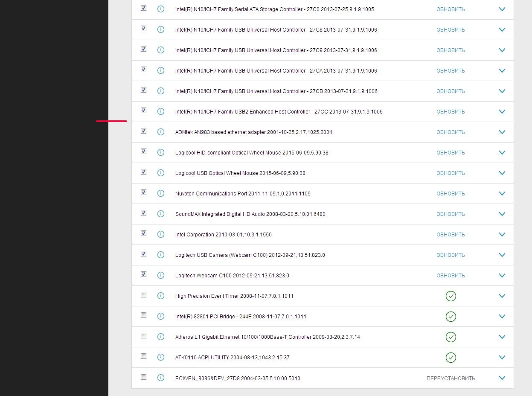Expand details for Serial ATA Storage Controller 27C0

tap(502, 9)
